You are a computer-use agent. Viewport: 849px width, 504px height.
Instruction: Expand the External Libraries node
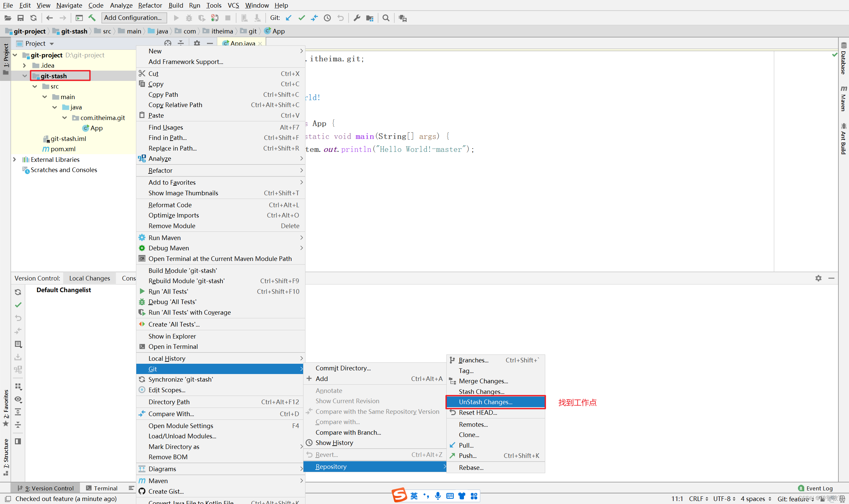(15, 159)
